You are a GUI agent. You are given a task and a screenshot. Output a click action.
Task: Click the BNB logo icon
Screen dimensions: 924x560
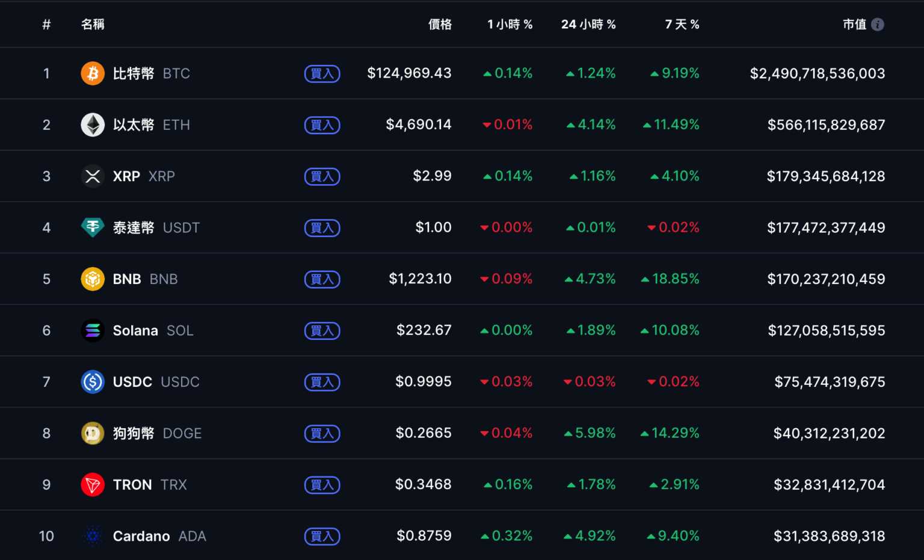(93, 279)
